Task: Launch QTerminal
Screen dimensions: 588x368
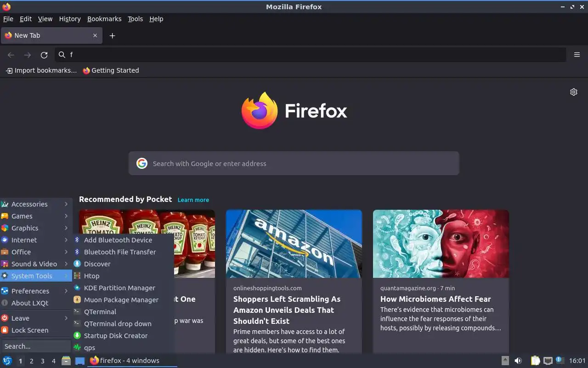Action: click(123, 312)
